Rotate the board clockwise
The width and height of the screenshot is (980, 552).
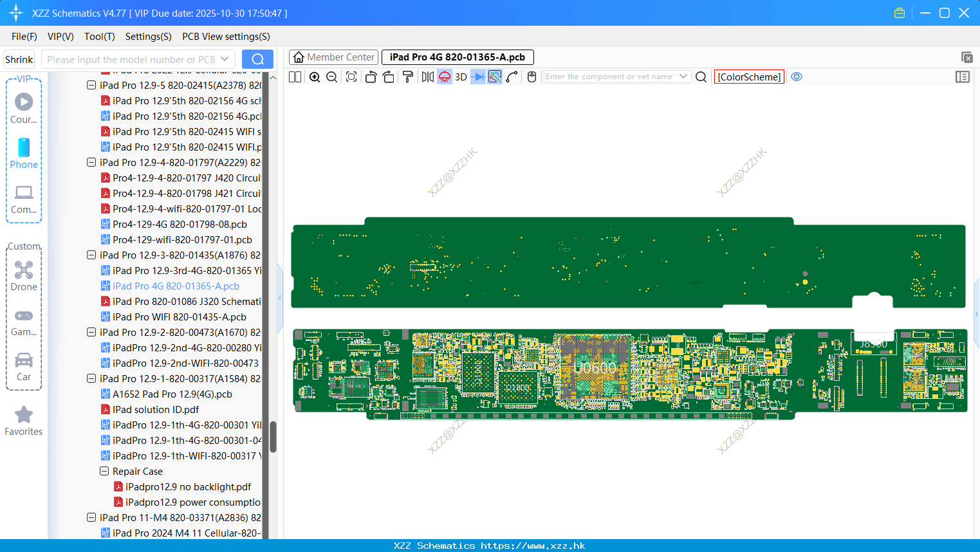tap(388, 77)
